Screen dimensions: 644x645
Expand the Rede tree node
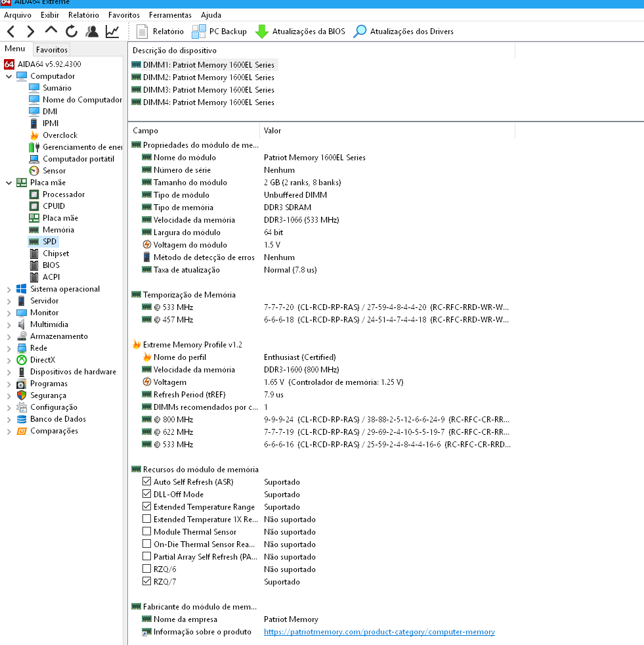tap(9, 348)
